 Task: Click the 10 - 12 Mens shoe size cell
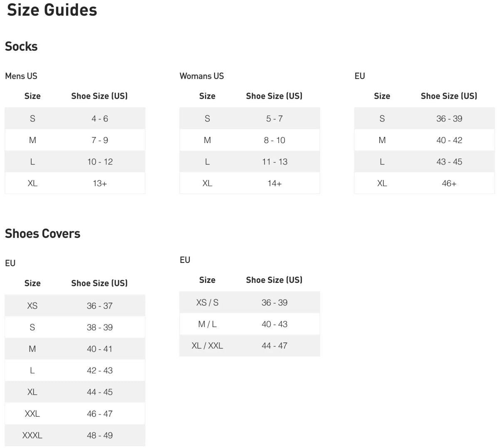coord(100,162)
